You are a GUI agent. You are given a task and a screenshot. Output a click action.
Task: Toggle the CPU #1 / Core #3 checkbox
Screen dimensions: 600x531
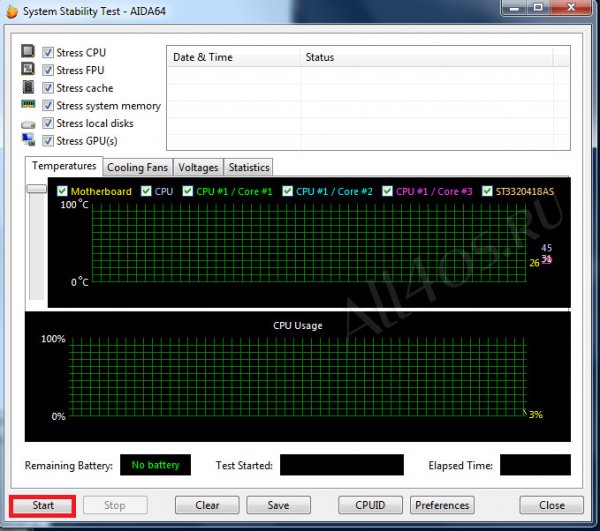pos(387,191)
